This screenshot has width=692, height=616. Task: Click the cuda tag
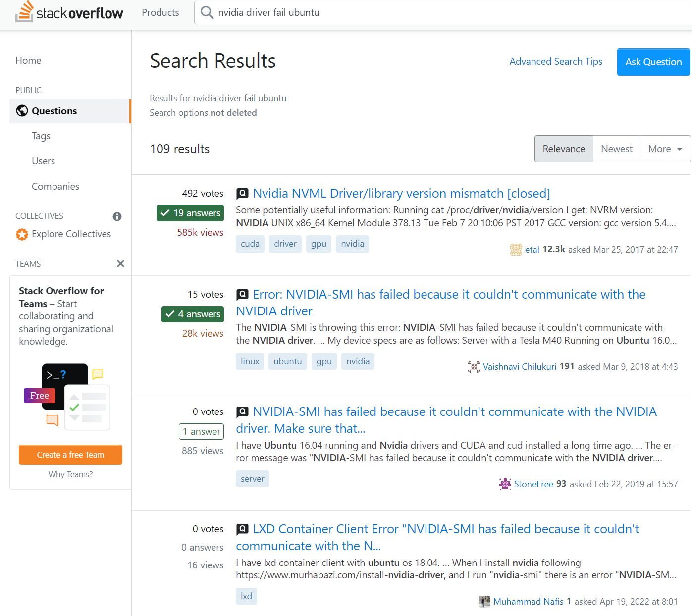250,244
